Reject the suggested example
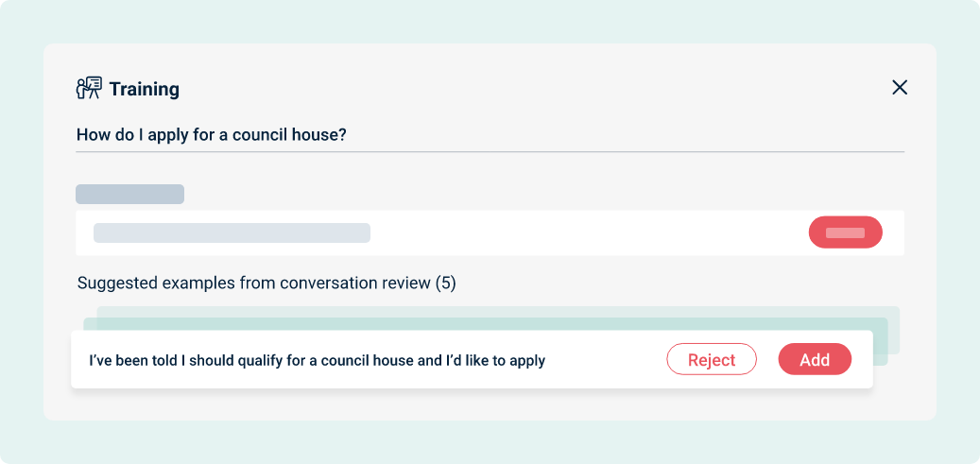 tap(712, 359)
